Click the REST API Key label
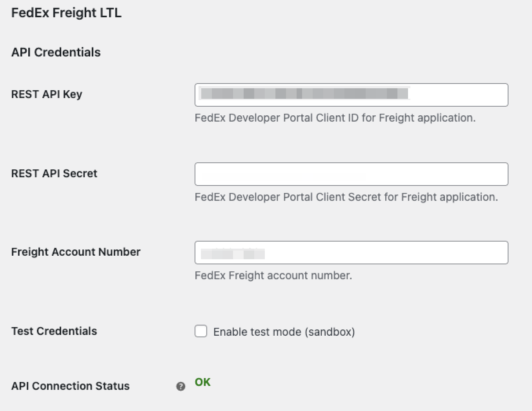 click(x=46, y=94)
